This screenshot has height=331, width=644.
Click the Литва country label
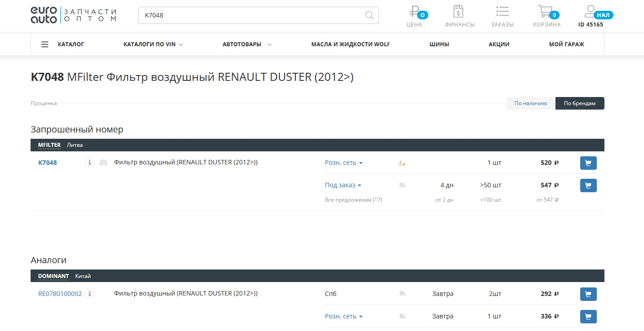(75, 145)
